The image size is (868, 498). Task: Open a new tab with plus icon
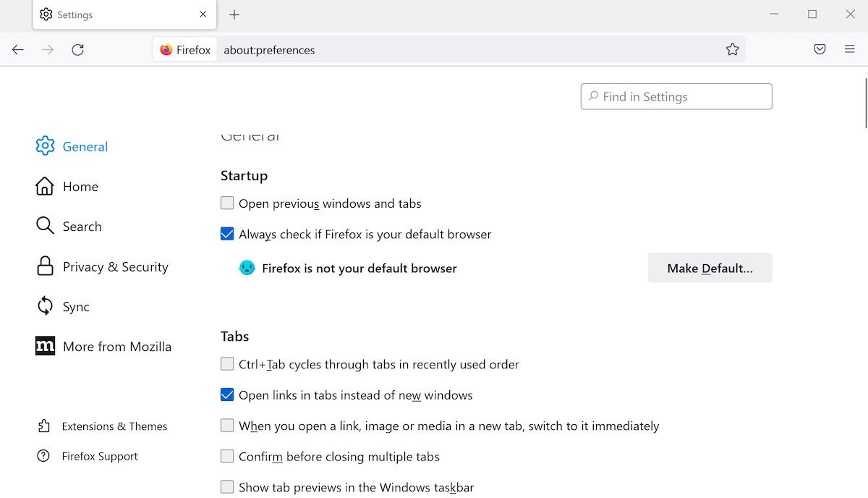pos(234,14)
